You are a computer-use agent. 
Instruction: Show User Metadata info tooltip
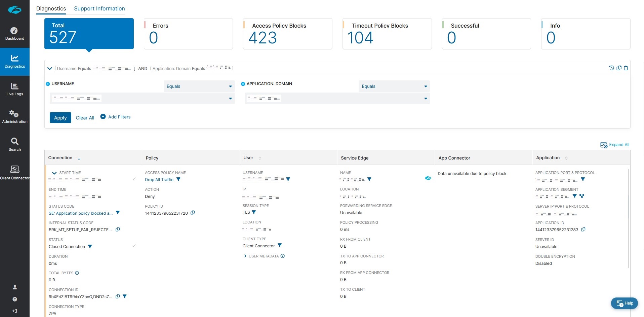283,256
